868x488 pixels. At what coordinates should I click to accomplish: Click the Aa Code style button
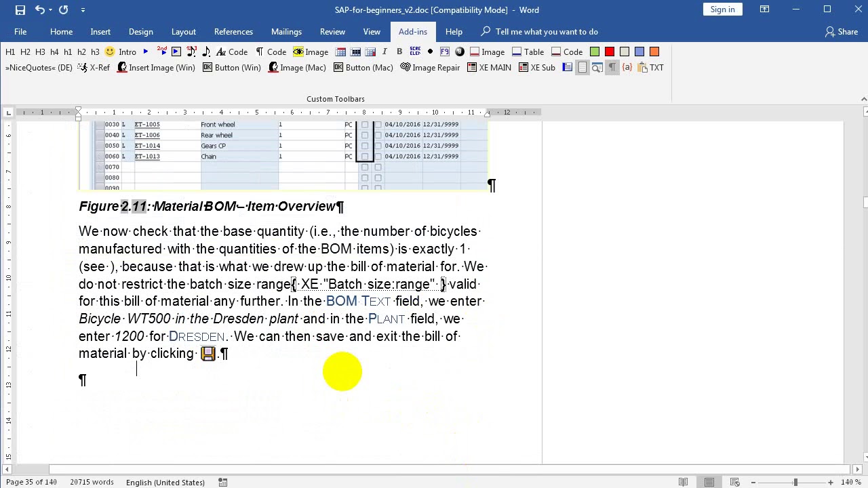click(232, 52)
